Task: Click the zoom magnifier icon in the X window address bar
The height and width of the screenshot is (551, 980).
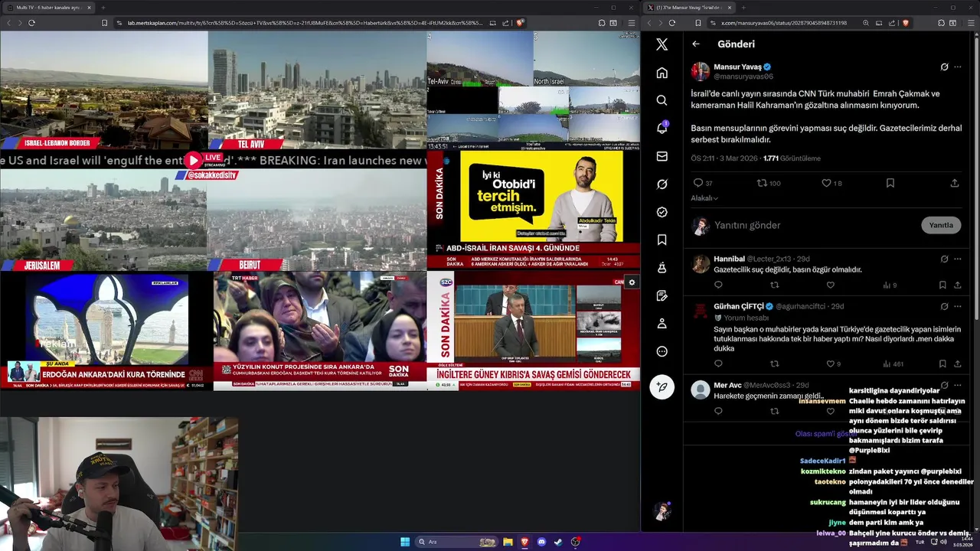Action: [x=866, y=23]
